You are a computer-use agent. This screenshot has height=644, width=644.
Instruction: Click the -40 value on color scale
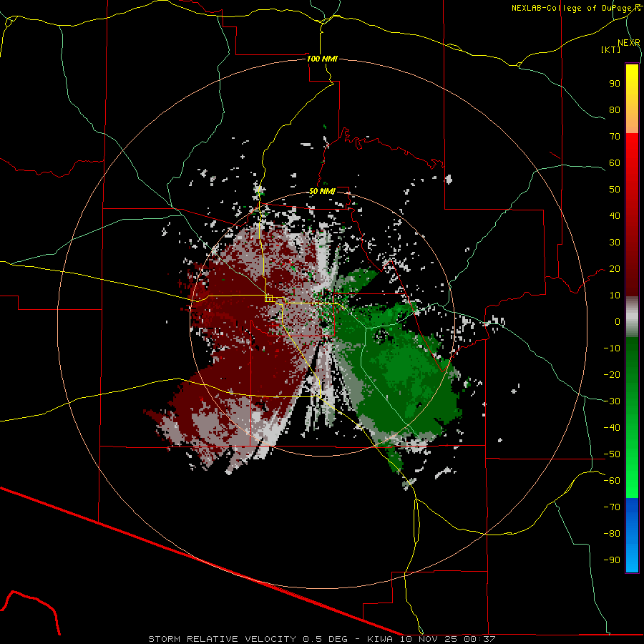click(x=612, y=428)
